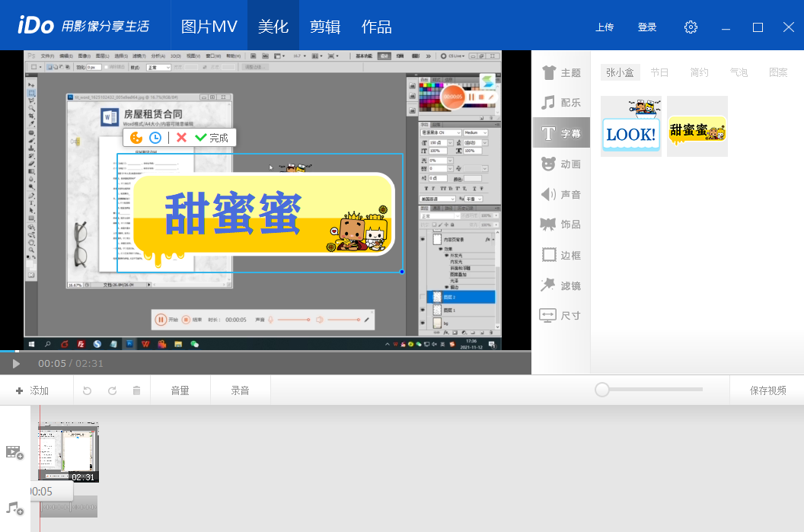Switch to the 作品 tab
The height and width of the screenshot is (532, 804).
tap(377, 27)
